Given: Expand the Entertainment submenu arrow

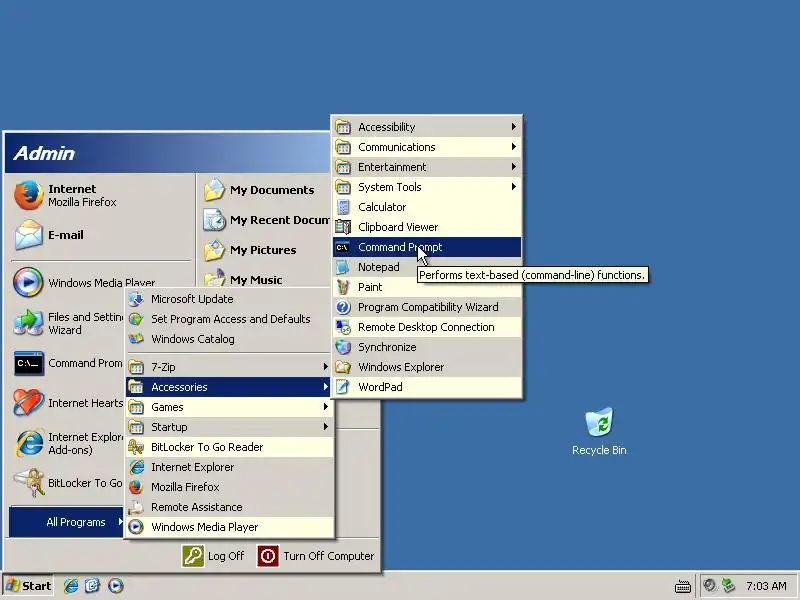Looking at the screenshot, I should pos(514,167).
